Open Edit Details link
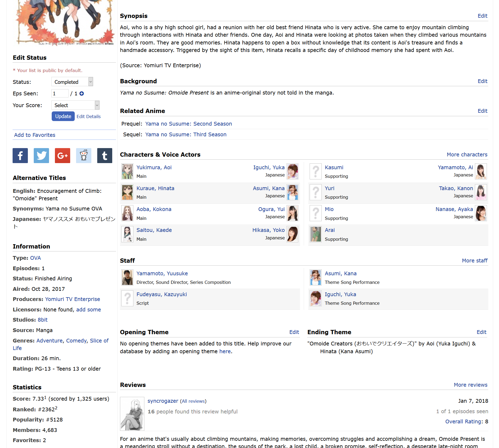This screenshot has width=499, height=448. pos(89,116)
